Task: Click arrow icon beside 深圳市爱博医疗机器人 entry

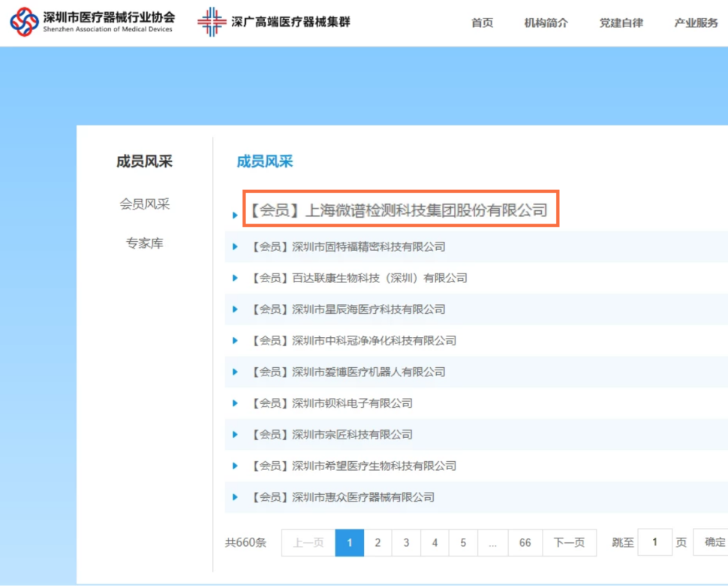Action: point(235,372)
